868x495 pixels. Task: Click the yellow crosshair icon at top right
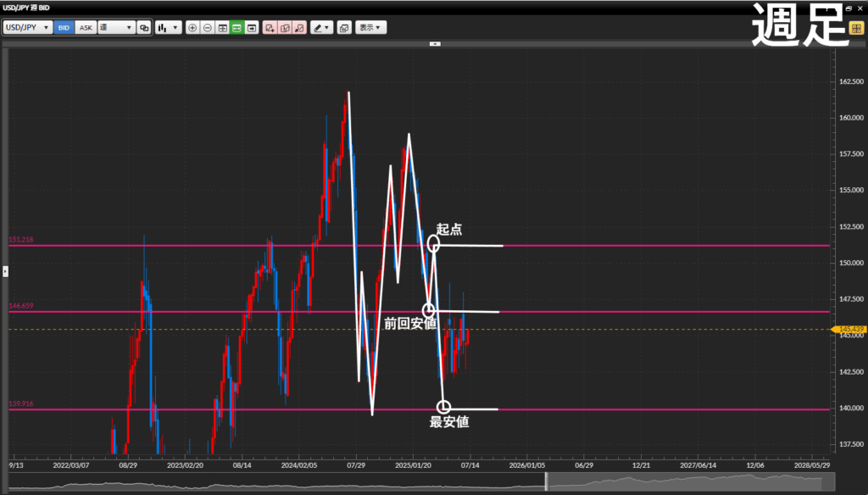tap(856, 27)
